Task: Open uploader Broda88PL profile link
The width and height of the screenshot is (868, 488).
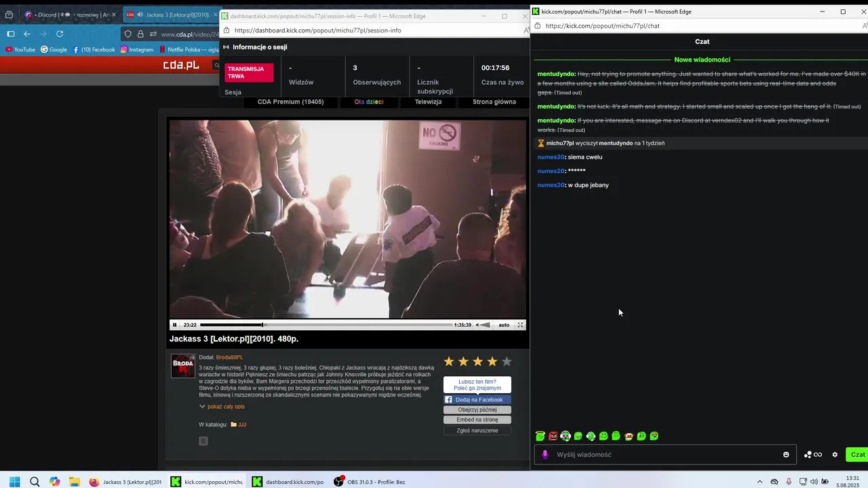Action: click(x=229, y=357)
